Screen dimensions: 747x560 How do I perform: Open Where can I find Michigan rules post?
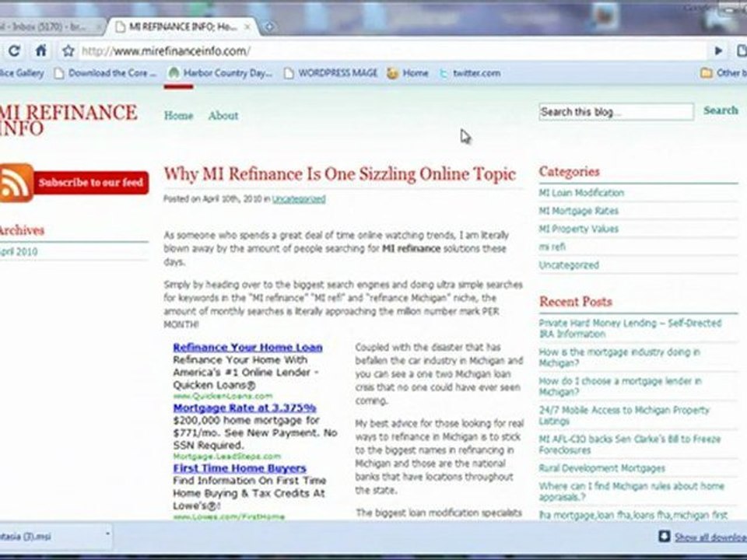(x=632, y=492)
